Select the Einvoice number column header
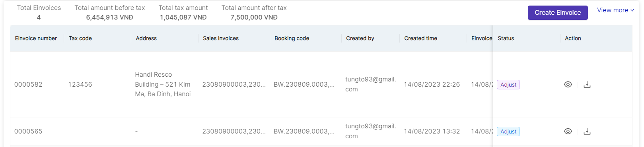This screenshot has height=147, width=644. click(36, 39)
